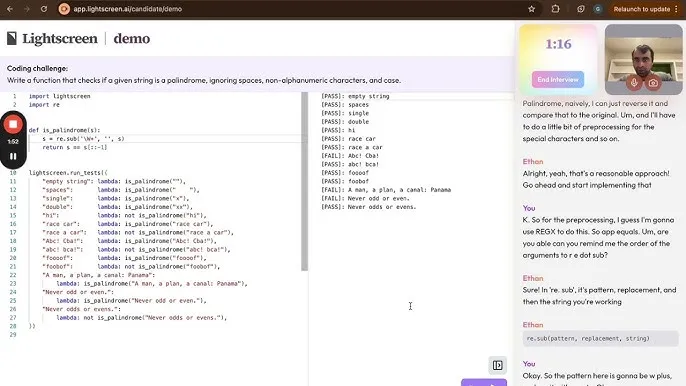Viewport: 686px width, 386px height.
Task: Click the demo title heading
Action: (132, 39)
